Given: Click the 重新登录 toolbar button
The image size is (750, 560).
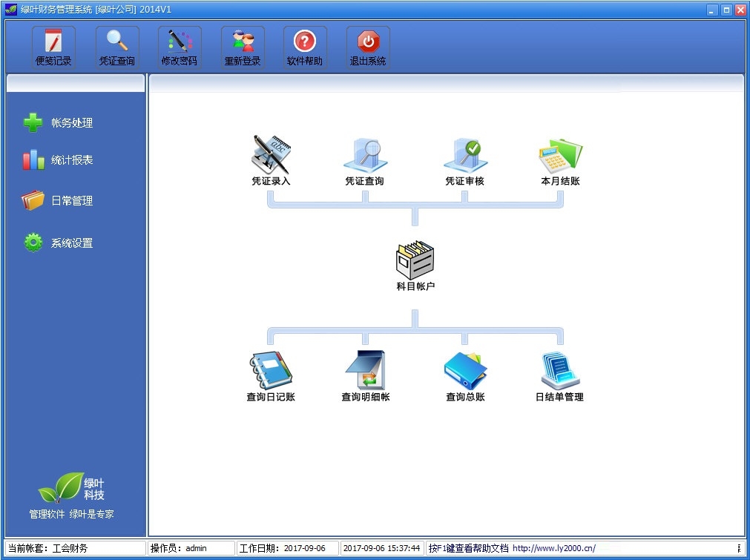Looking at the screenshot, I should [x=243, y=47].
